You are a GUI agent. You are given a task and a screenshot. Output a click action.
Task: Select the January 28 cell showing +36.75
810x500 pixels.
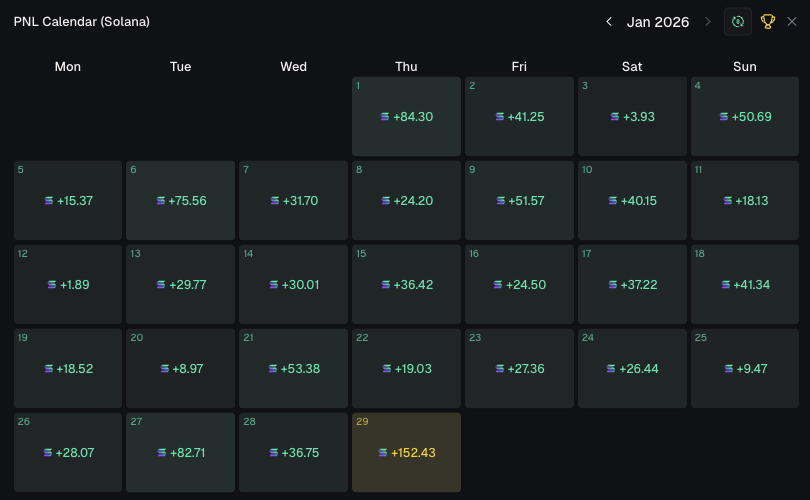click(293, 452)
